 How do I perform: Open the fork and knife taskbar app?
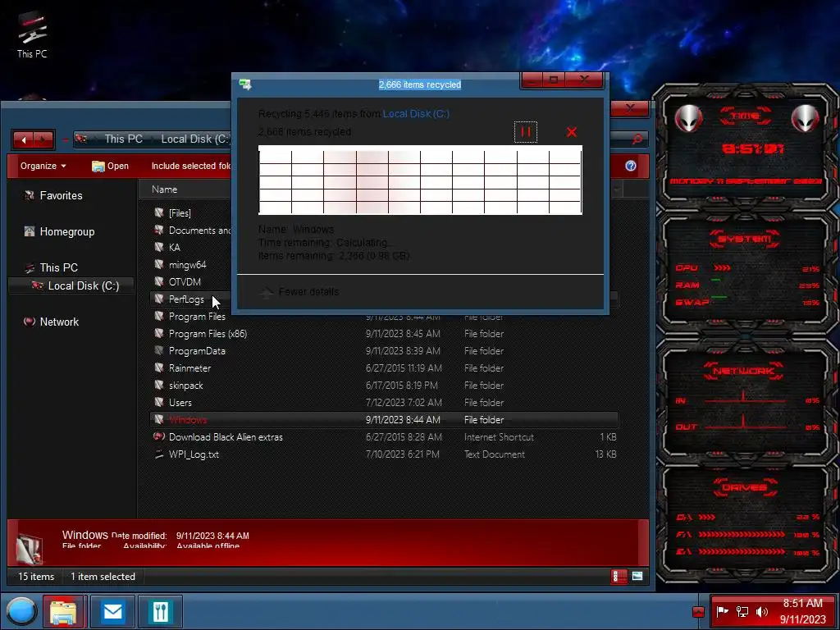[160, 612]
